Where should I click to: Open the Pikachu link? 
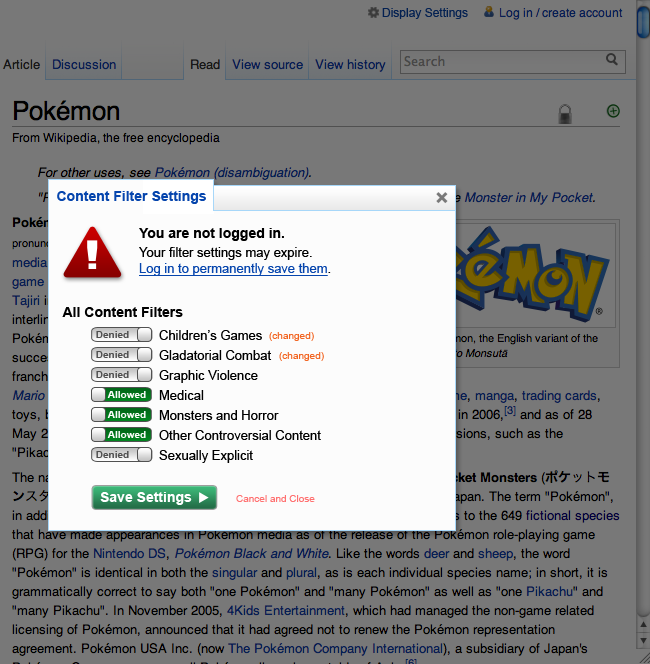click(549, 592)
